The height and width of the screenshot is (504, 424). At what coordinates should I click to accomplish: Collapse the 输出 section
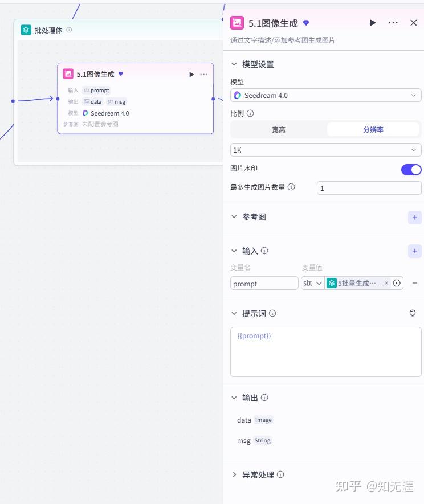point(234,398)
